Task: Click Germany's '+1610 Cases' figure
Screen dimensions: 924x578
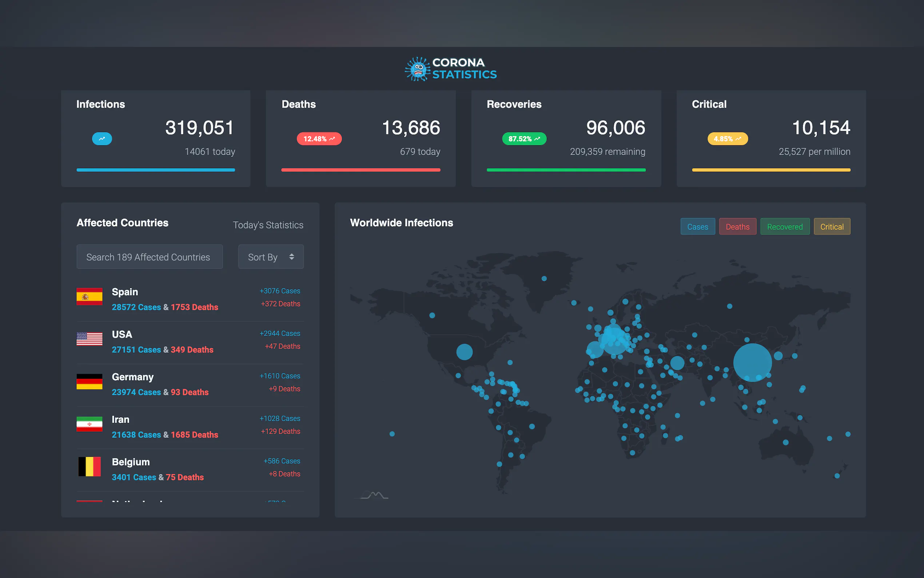Action: (x=280, y=376)
